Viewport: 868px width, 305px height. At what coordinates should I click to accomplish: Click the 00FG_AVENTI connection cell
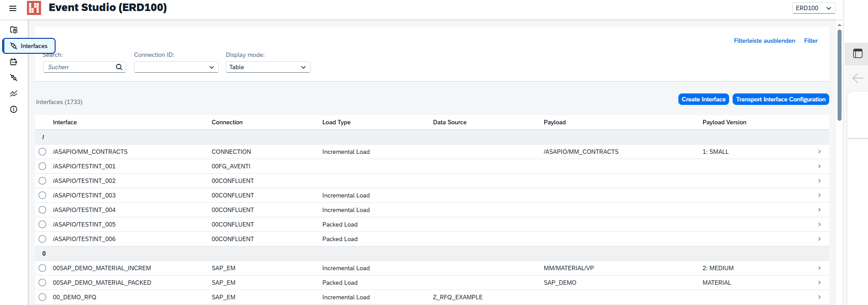(x=231, y=166)
